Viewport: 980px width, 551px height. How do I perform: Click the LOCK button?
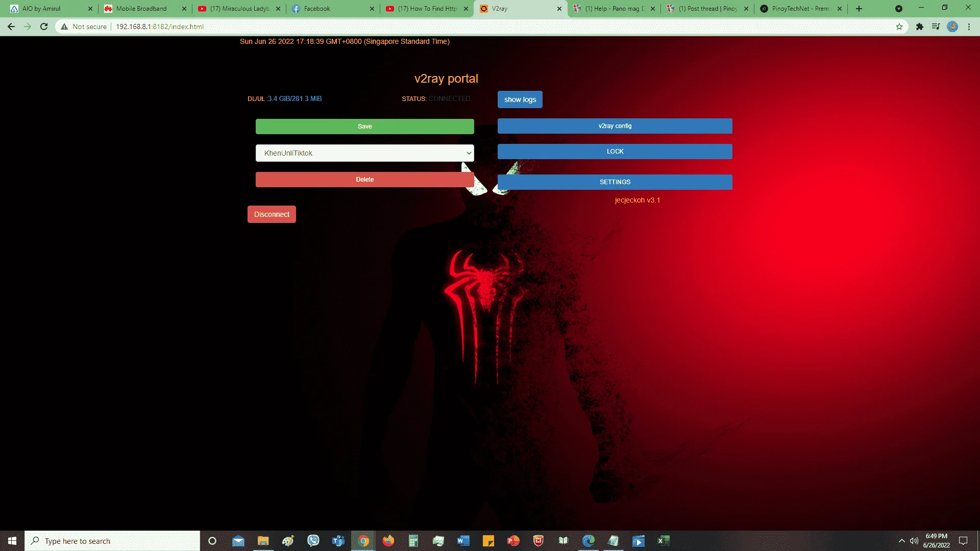tap(615, 152)
